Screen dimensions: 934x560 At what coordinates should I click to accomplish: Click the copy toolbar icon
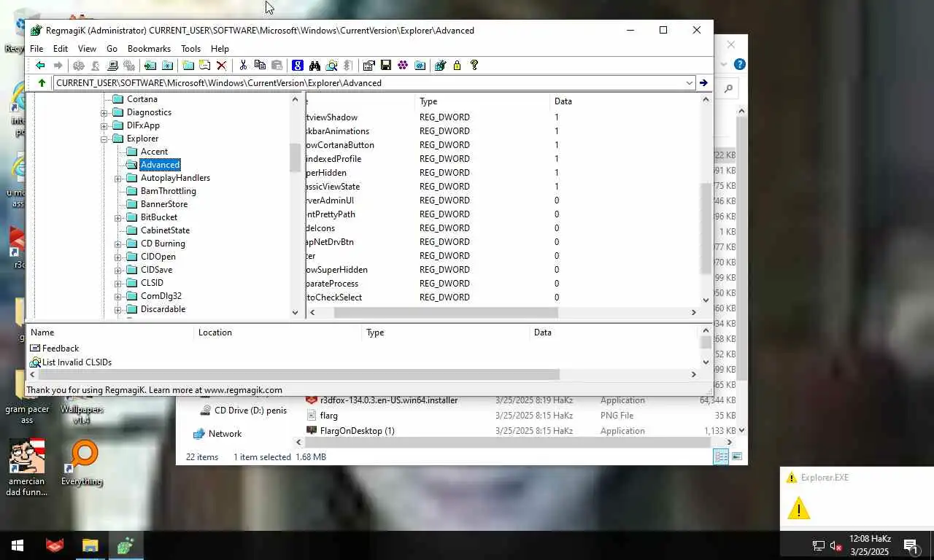[x=260, y=66]
